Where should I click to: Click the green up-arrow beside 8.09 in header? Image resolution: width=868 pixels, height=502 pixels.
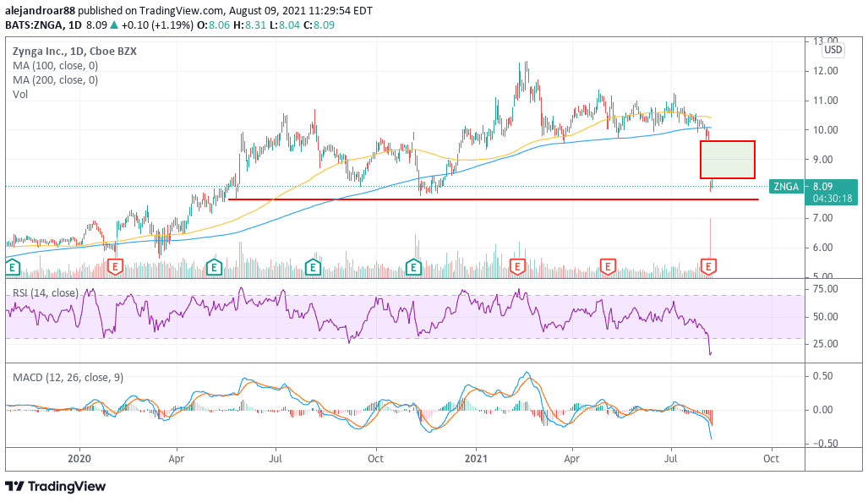pos(114,25)
